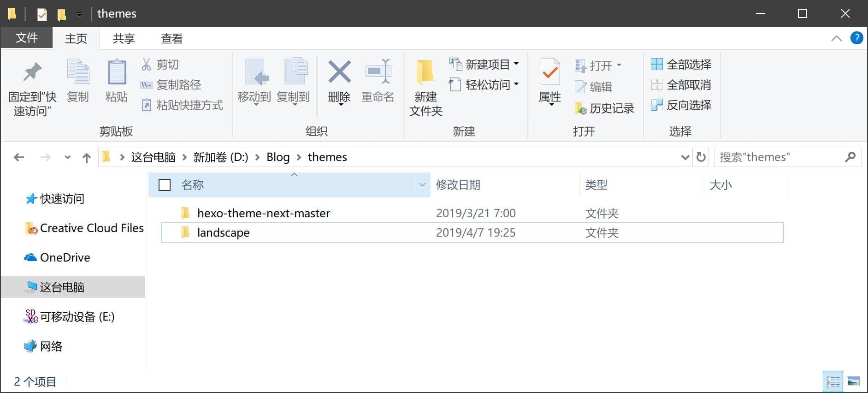Collapse the ribbon using the chevron
The height and width of the screenshot is (393, 868).
836,38
